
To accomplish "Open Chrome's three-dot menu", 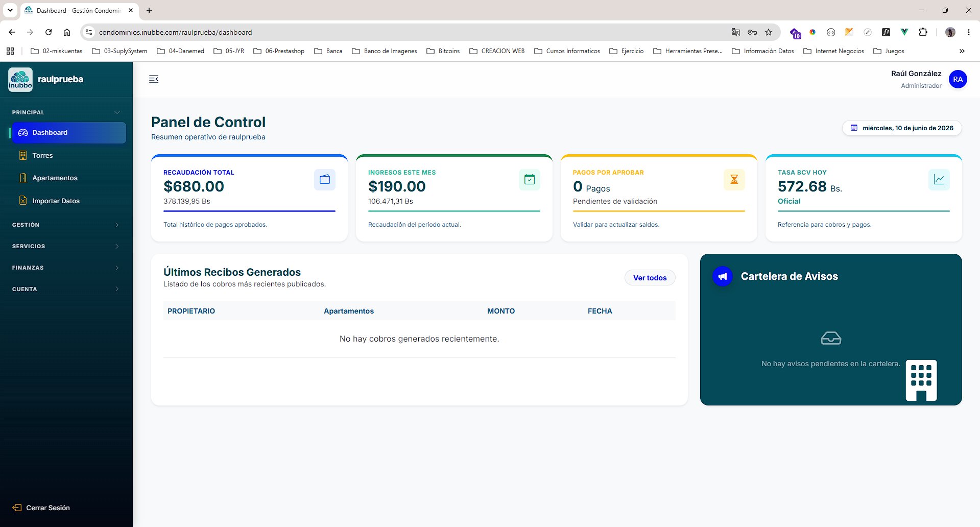I will (969, 32).
